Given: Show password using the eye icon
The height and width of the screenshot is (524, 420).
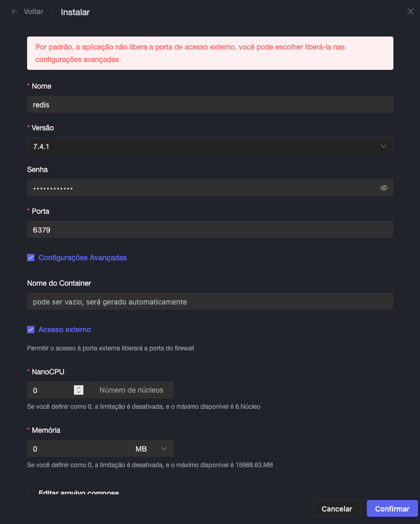Looking at the screenshot, I should 384,188.
